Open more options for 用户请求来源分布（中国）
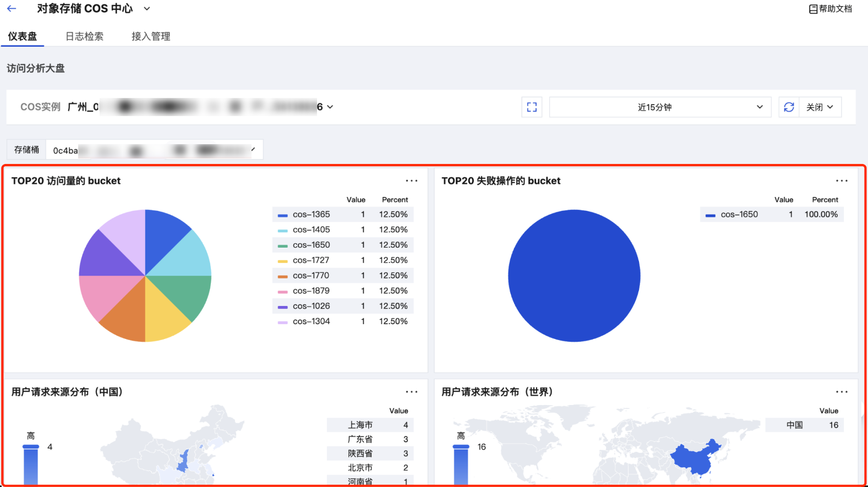The image size is (868, 487). tap(411, 392)
